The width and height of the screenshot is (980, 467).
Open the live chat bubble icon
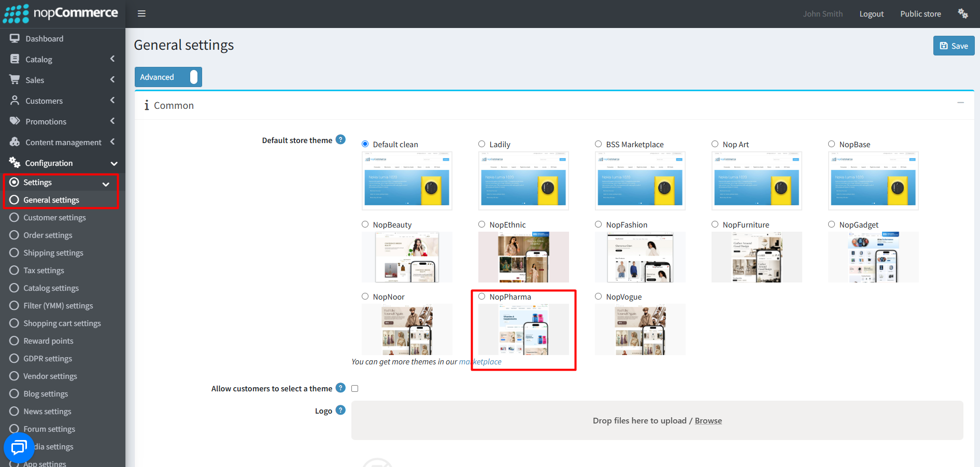pyautogui.click(x=19, y=447)
